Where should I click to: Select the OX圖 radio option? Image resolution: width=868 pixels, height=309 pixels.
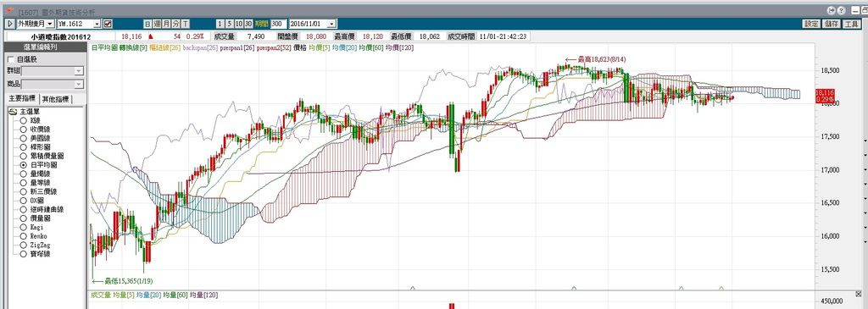tap(23, 201)
